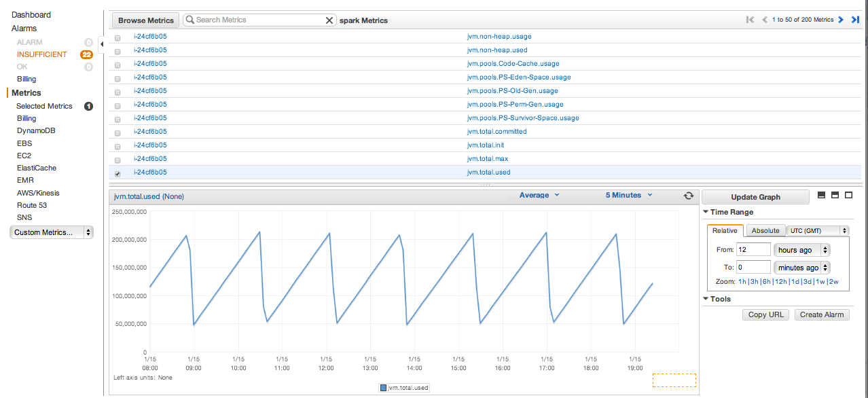Viewport: 868px width, 398px height.
Task: Go to the first page of metrics
Action: (750, 20)
